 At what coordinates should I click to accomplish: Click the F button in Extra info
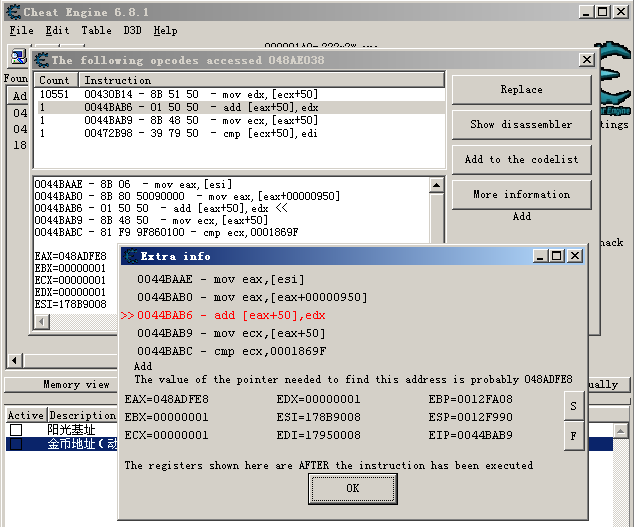573,436
